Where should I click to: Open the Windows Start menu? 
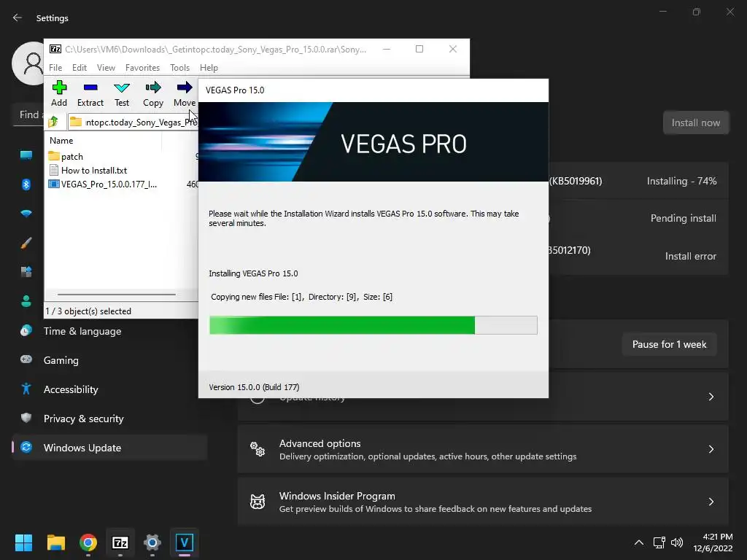click(23, 542)
